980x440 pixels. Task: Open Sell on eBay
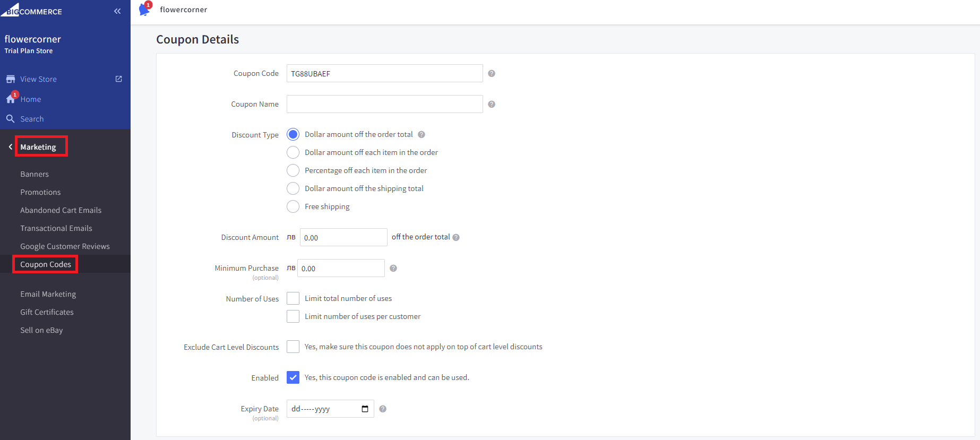click(x=41, y=330)
